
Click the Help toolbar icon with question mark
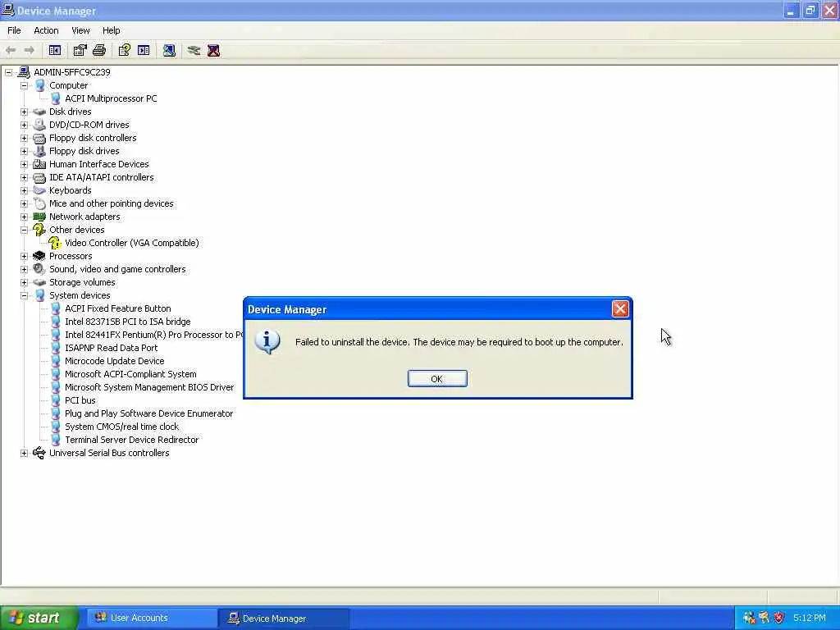pos(125,50)
